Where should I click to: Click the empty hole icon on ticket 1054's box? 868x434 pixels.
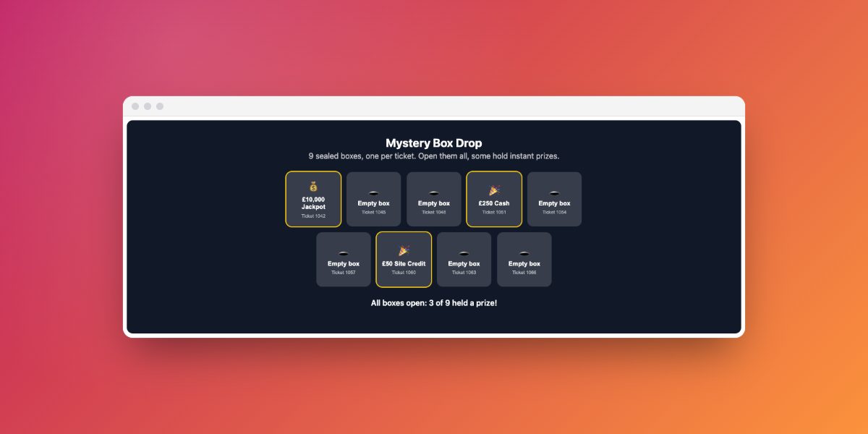click(554, 192)
